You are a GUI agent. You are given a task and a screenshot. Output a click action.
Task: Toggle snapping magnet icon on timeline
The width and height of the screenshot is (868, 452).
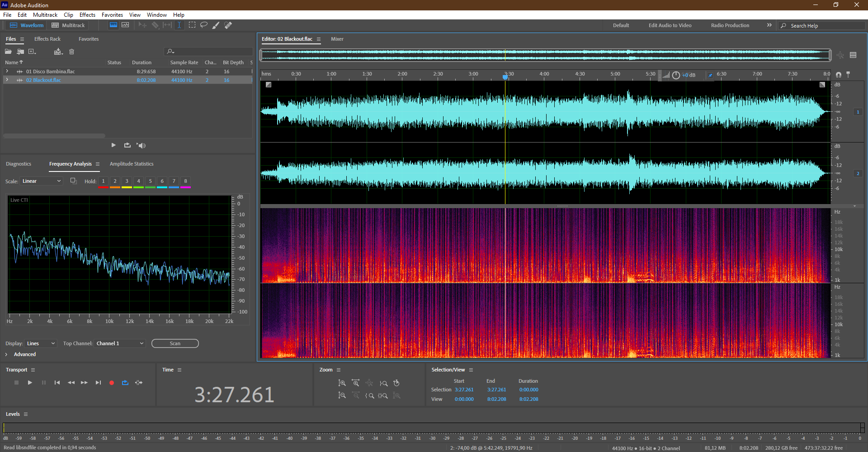point(839,74)
